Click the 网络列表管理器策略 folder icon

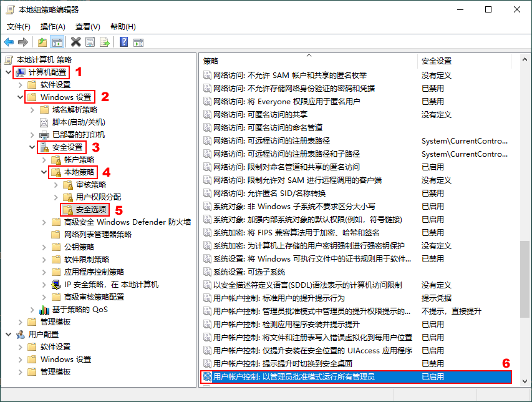click(56, 235)
